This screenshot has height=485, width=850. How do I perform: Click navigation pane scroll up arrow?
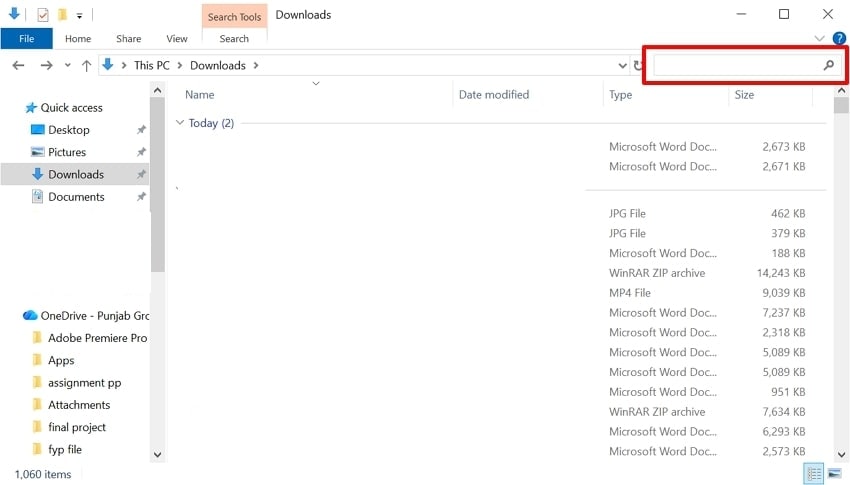(158, 90)
